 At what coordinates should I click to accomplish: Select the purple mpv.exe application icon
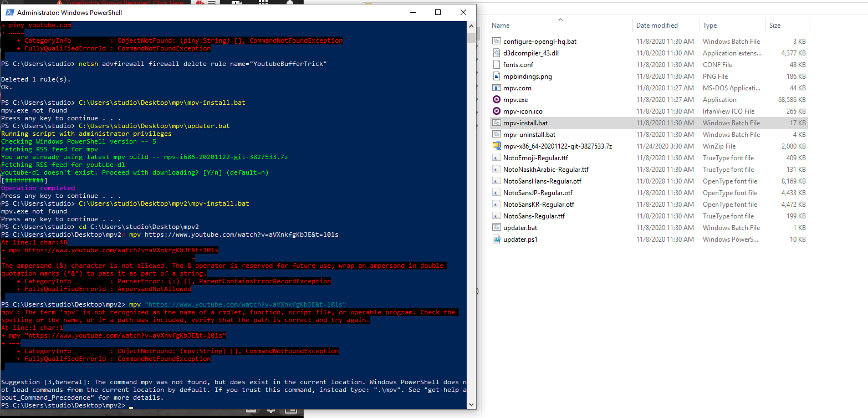[x=497, y=100]
